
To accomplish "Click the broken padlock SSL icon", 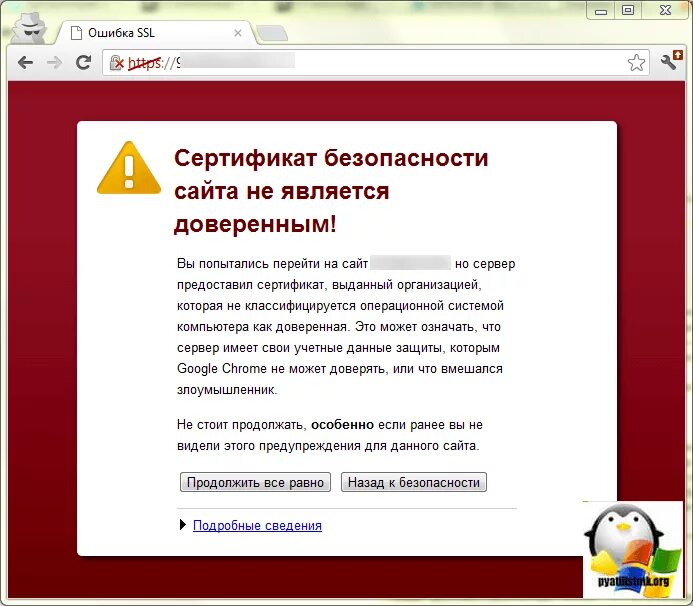I will point(116,63).
